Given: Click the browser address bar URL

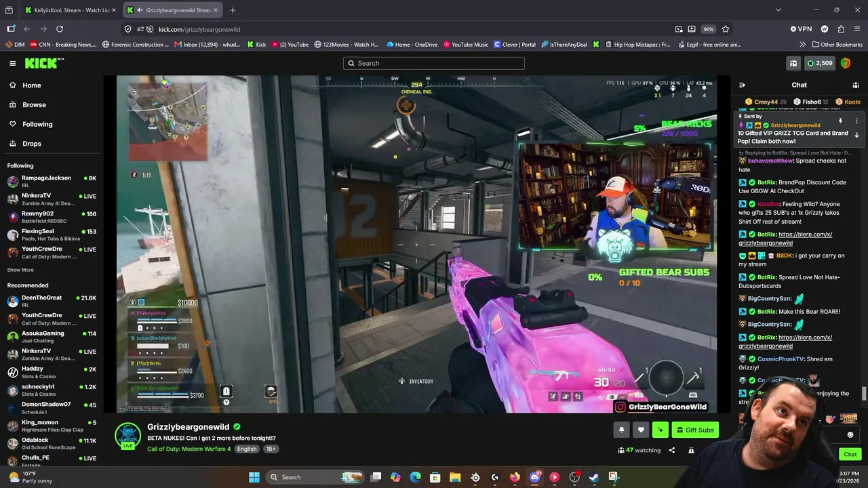Looking at the screenshot, I should tap(199, 29).
